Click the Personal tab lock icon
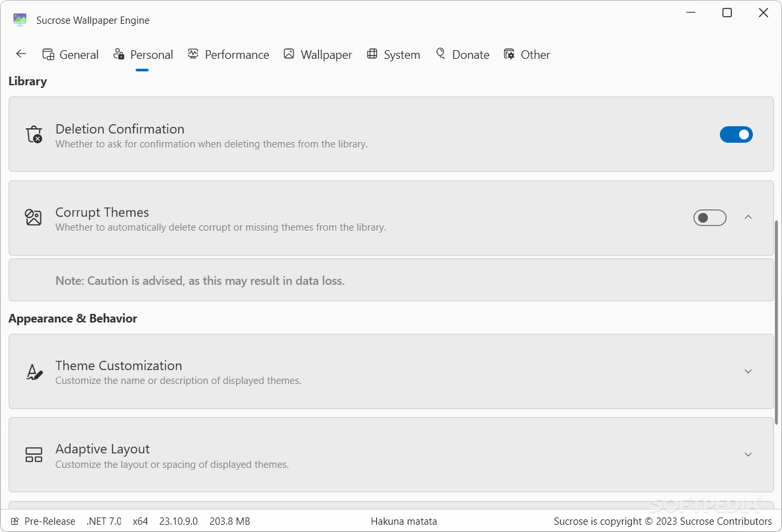The image size is (782, 532). click(x=119, y=54)
